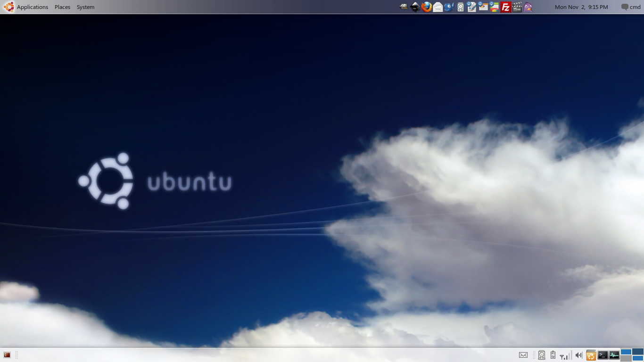This screenshot has height=362, width=644.
Task: Open the wireless network signal indicator
Action: [x=565, y=355]
